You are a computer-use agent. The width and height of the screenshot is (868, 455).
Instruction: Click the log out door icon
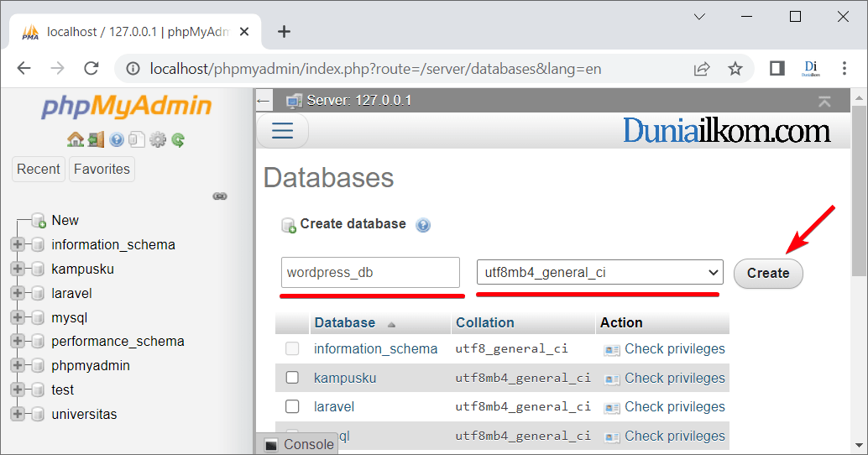coord(96,139)
